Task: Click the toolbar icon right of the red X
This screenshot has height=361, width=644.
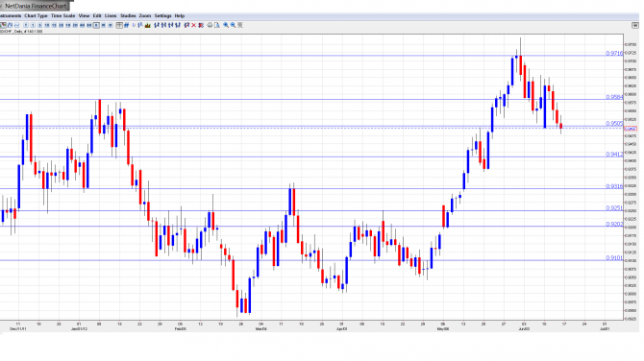Action: [x=201, y=25]
